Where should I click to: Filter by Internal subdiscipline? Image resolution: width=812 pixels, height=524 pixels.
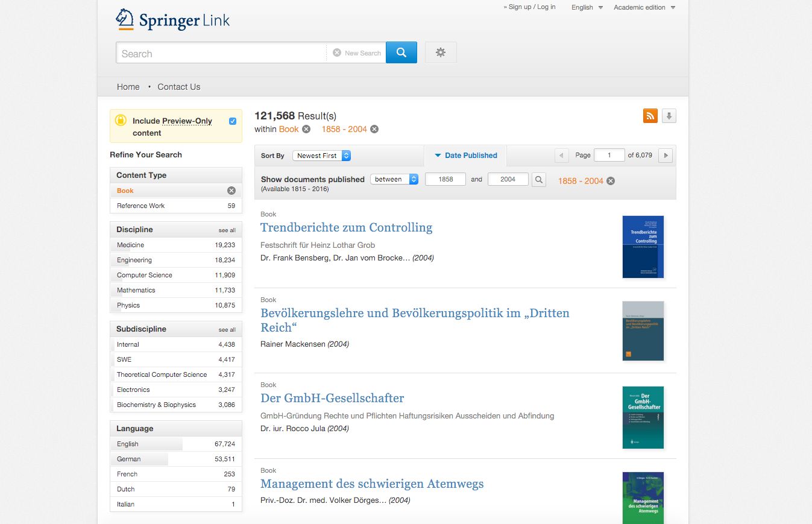(176, 344)
